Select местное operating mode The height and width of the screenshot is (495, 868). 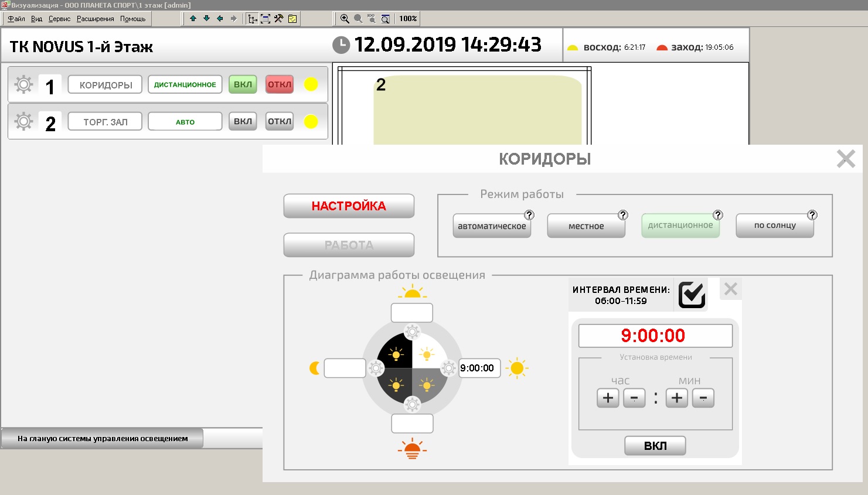point(586,226)
